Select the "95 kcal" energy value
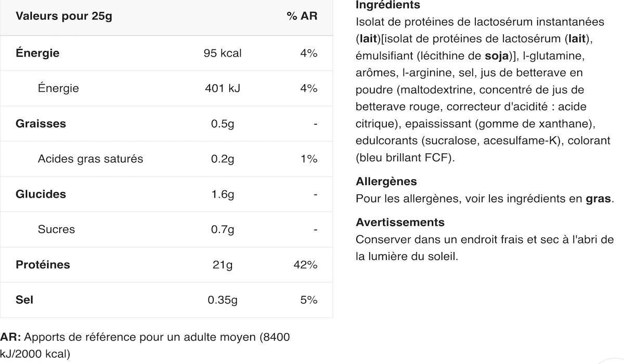The width and height of the screenshot is (624, 364). [x=223, y=53]
